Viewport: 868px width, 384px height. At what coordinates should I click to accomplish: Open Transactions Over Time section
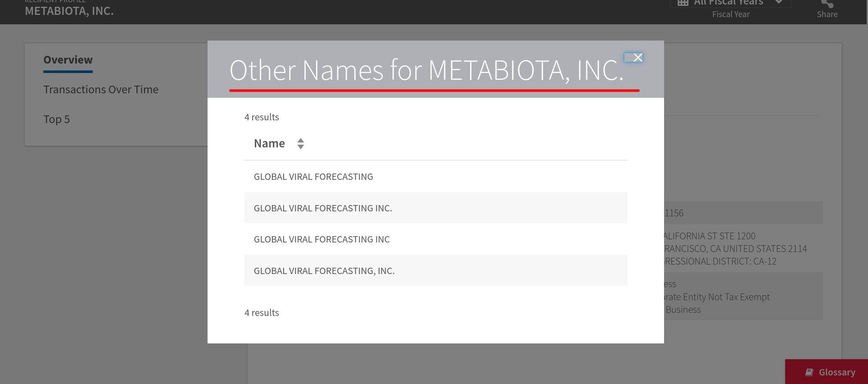[x=101, y=90]
